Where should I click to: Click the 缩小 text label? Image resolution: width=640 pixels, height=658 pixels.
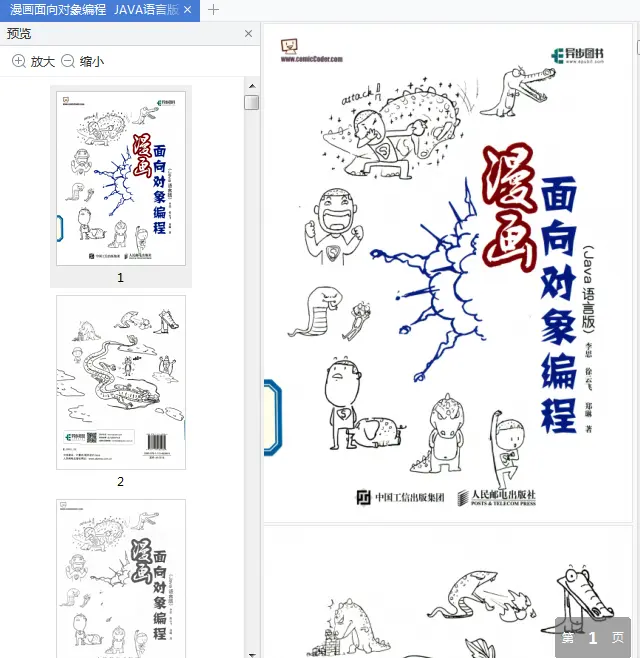[x=92, y=62]
